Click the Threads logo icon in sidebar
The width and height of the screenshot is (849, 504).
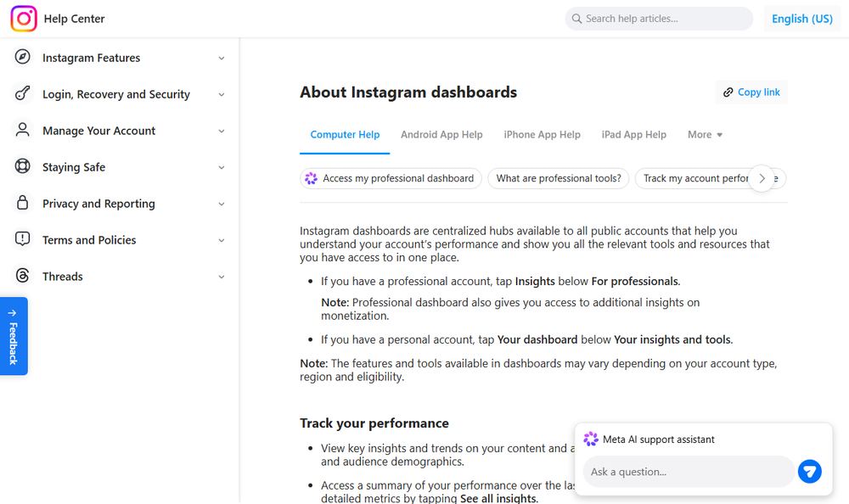point(22,275)
